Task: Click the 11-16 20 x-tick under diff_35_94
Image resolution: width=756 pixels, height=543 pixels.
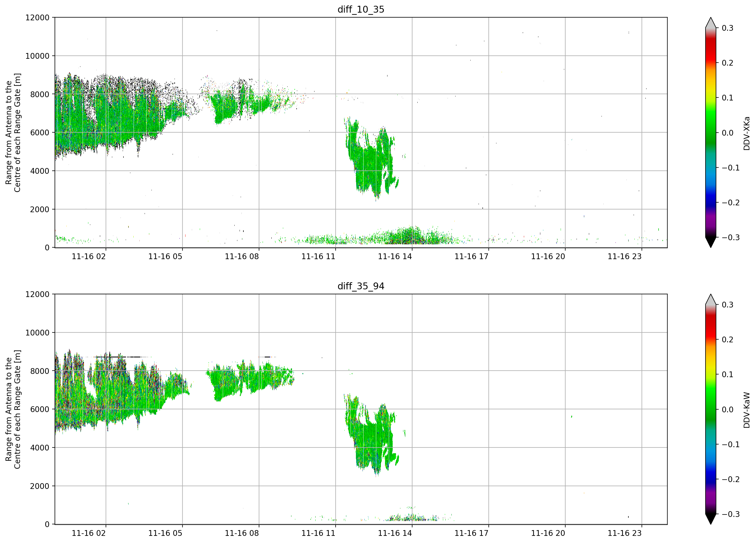Action: pos(548,533)
